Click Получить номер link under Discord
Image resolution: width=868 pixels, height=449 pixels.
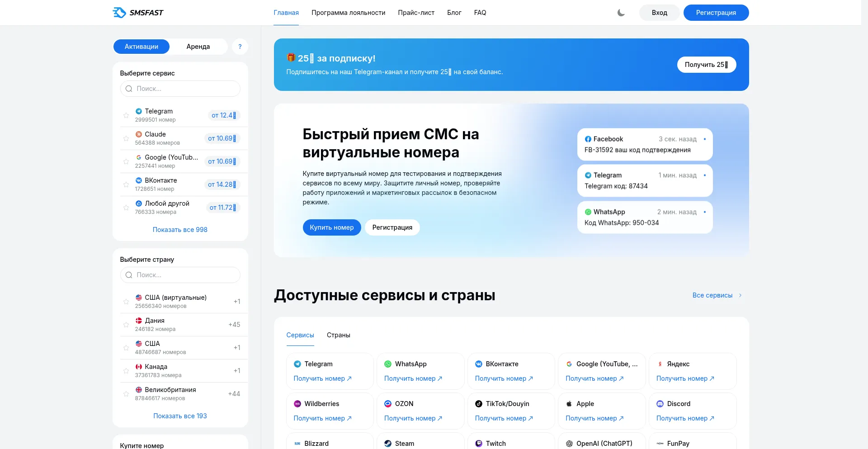tap(685, 418)
